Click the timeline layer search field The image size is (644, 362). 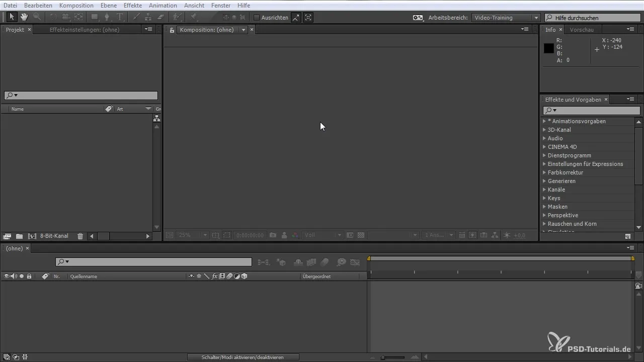[153, 261]
